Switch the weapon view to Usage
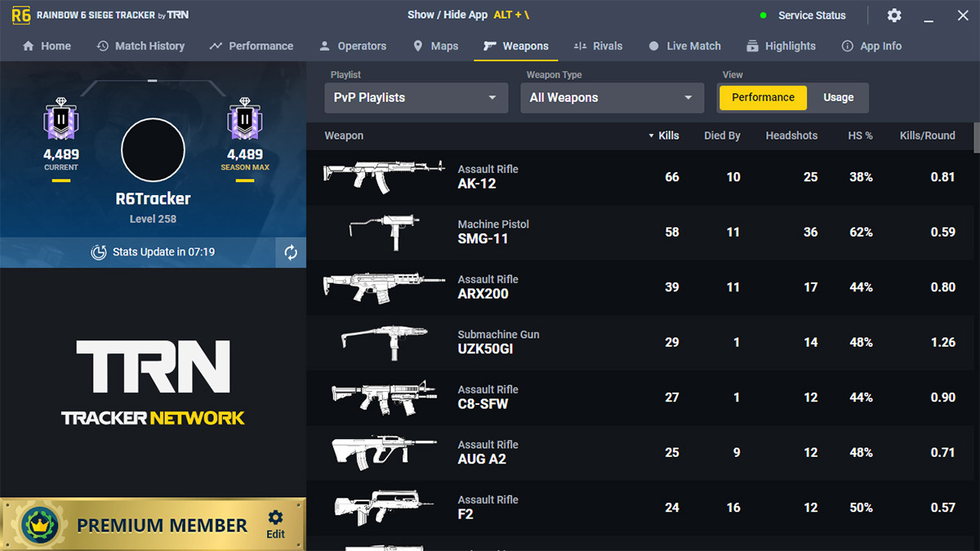Image resolution: width=980 pixels, height=551 pixels. [x=838, y=97]
